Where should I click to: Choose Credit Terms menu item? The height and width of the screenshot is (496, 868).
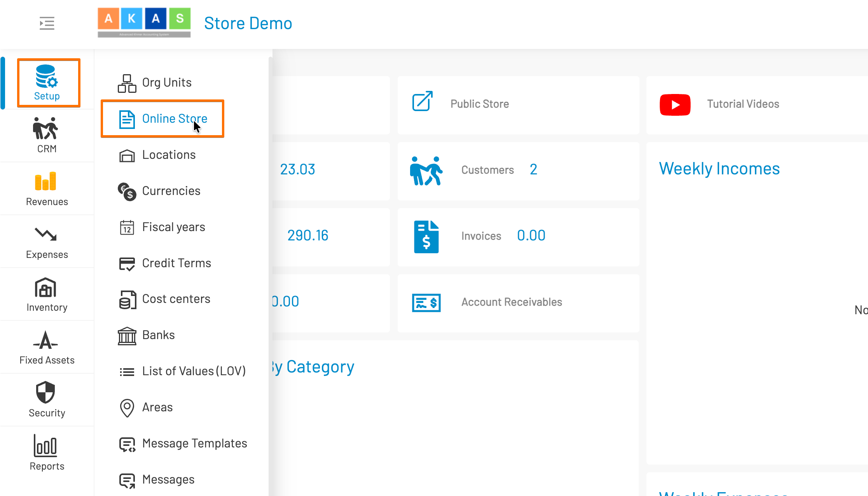click(x=176, y=263)
